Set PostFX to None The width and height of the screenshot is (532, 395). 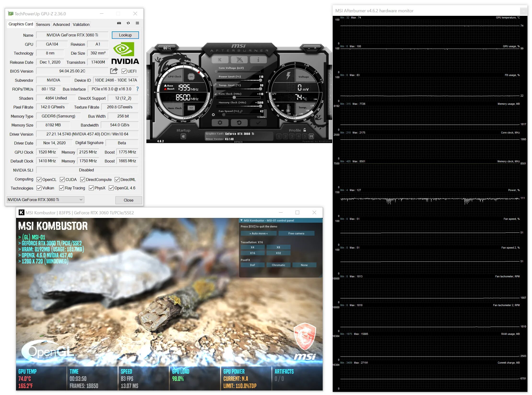pyautogui.click(x=304, y=265)
